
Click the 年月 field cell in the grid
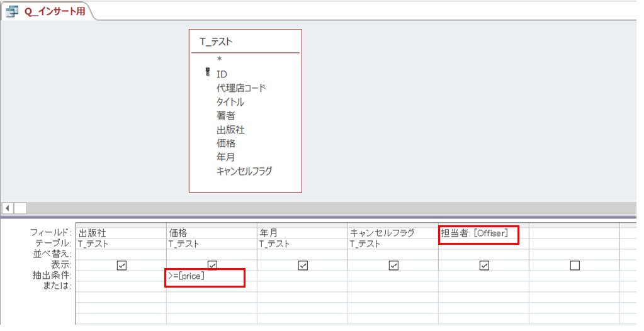(302, 233)
